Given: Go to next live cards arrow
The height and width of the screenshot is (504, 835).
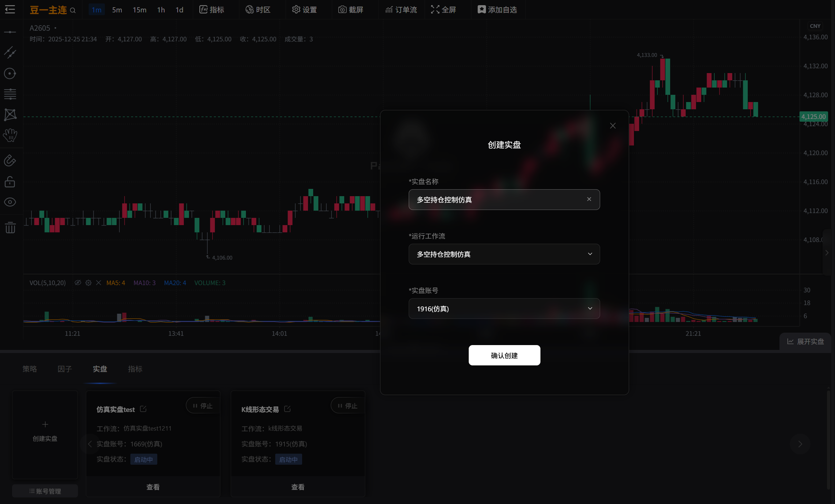Looking at the screenshot, I should click(800, 444).
